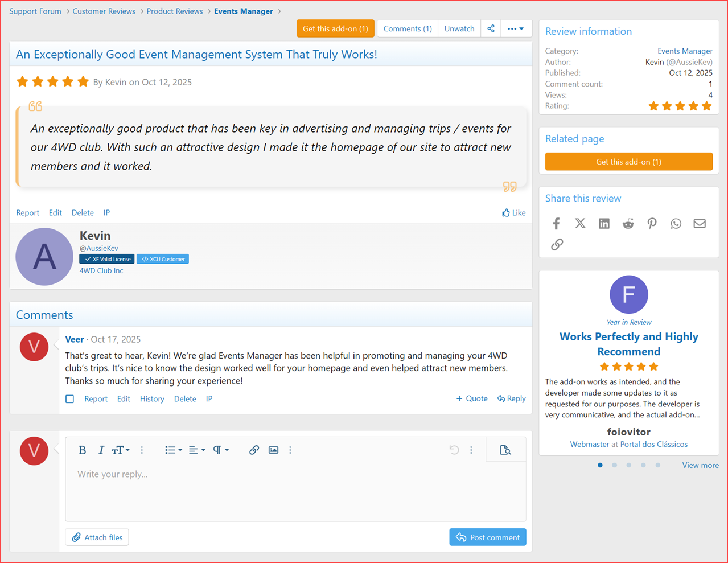
Task: Navigate to Product Reviews via the breadcrumb
Action: click(175, 11)
